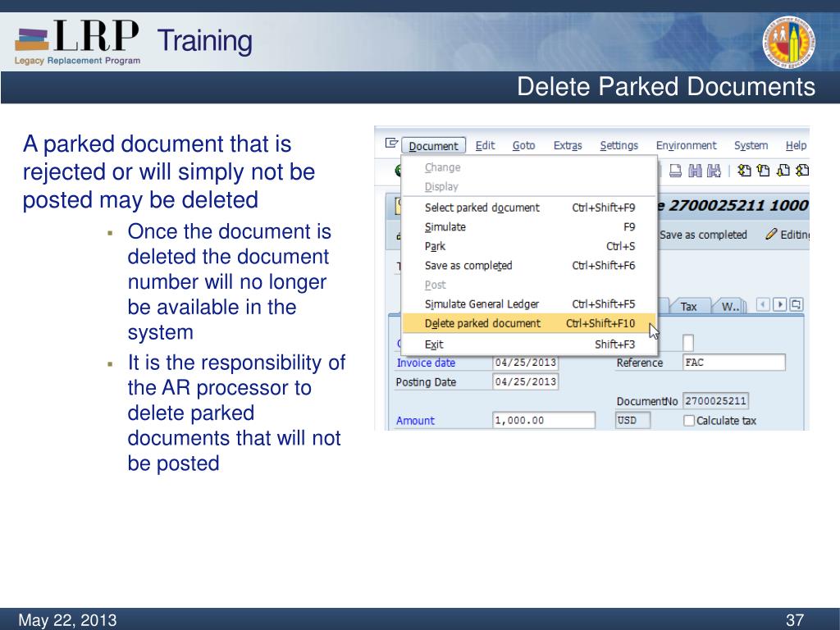Click the Reference field containing FAC
The height and width of the screenshot is (630, 840).
pos(734,363)
